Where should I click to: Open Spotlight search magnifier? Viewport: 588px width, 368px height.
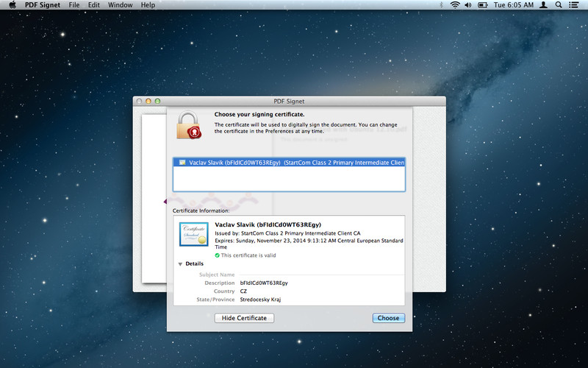(x=559, y=5)
